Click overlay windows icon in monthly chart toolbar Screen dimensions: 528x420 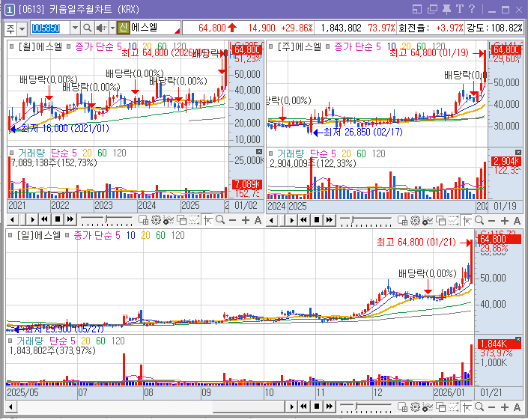[x=182, y=220]
